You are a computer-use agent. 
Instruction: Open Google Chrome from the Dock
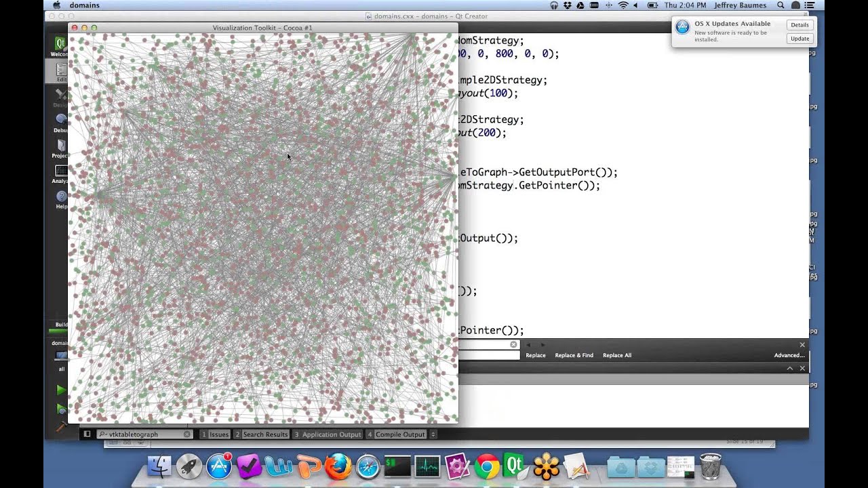[487, 466]
